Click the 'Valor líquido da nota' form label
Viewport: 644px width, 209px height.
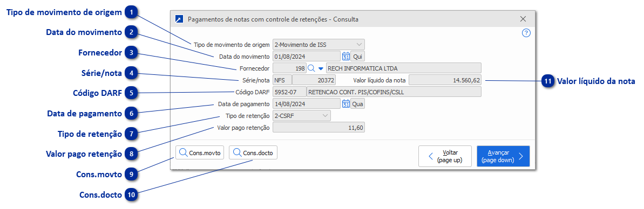[379, 80]
